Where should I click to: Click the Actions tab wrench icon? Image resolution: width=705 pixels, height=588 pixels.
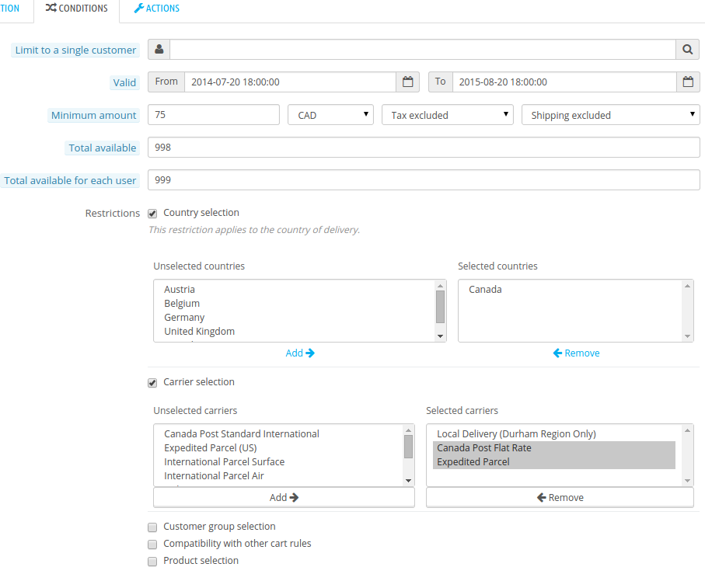138,9
